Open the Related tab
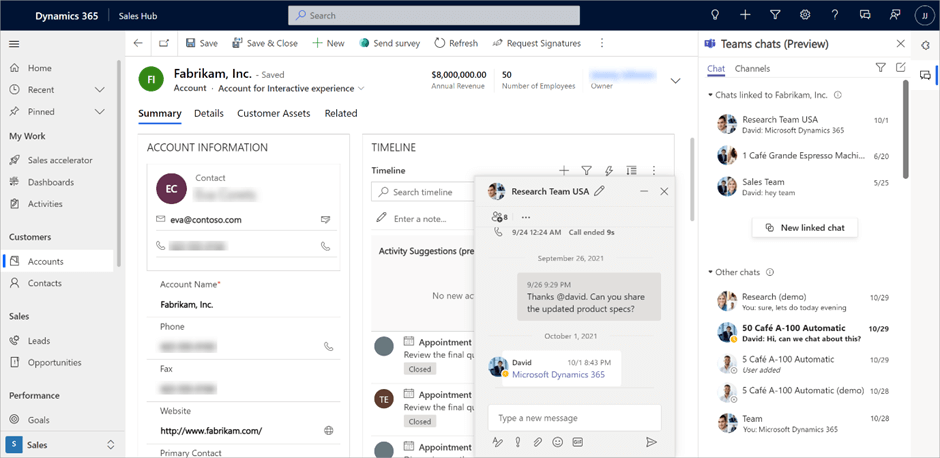 [x=341, y=113]
